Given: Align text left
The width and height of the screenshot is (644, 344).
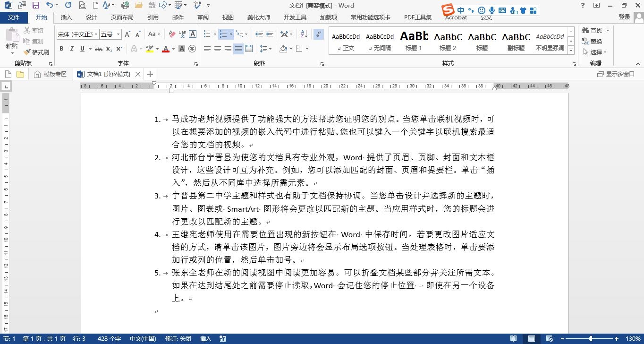Looking at the screenshot, I should [x=207, y=49].
